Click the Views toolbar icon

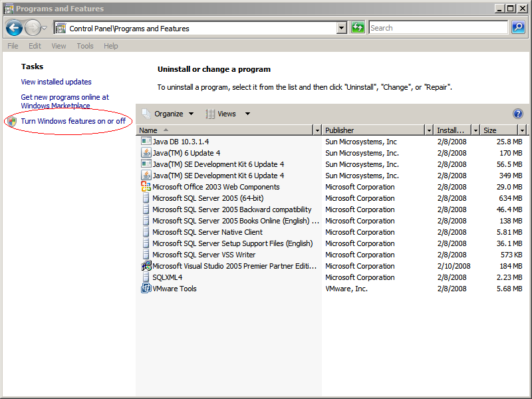pos(210,114)
